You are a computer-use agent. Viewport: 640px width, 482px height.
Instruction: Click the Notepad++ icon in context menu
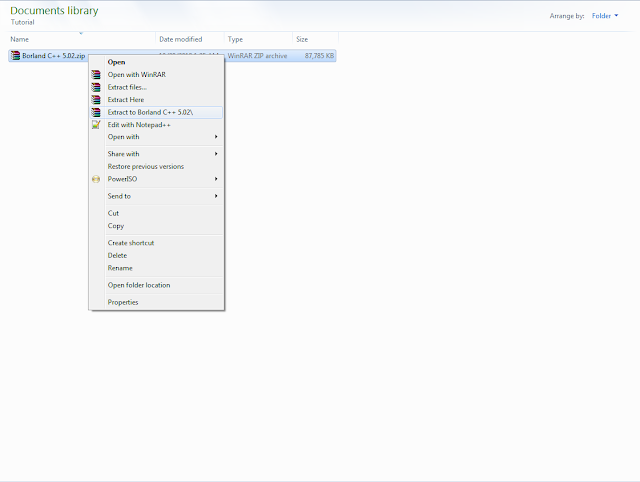pyautogui.click(x=96, y=125)
